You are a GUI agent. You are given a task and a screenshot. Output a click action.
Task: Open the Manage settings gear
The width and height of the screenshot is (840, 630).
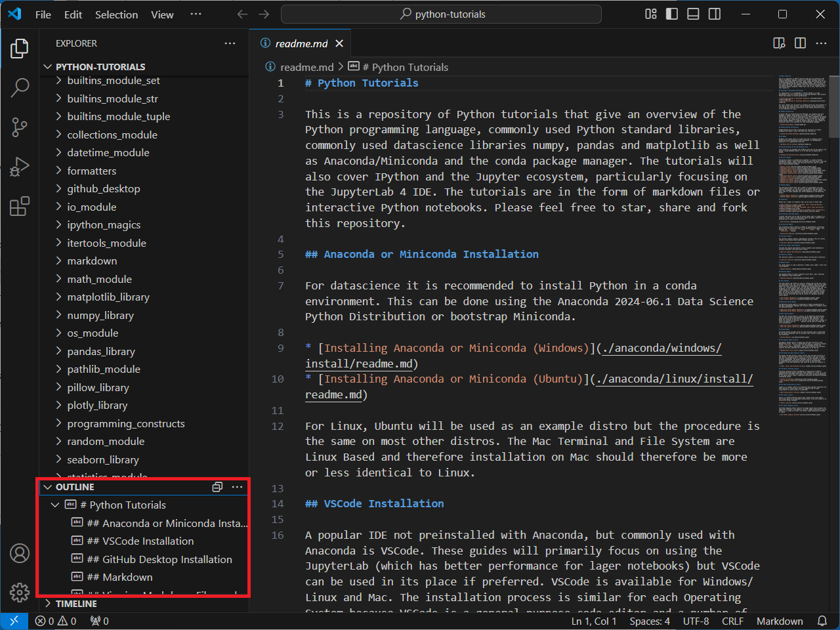coord(20,593)
